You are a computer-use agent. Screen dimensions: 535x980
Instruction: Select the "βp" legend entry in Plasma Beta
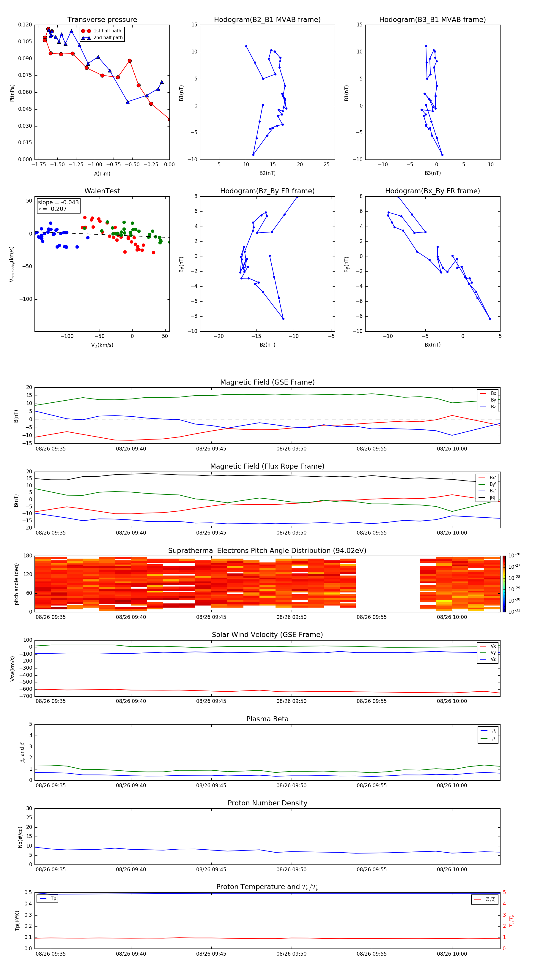pos(488,731)
